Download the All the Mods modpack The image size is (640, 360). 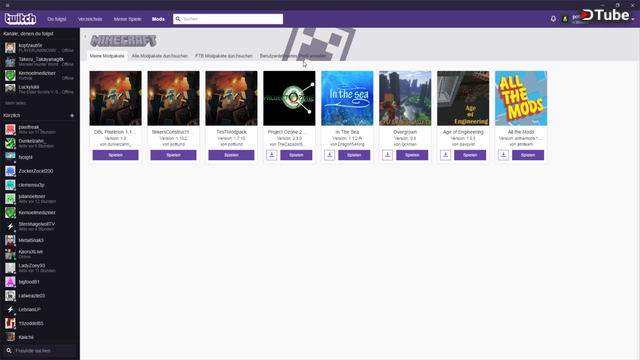click(x=504, y=155)
